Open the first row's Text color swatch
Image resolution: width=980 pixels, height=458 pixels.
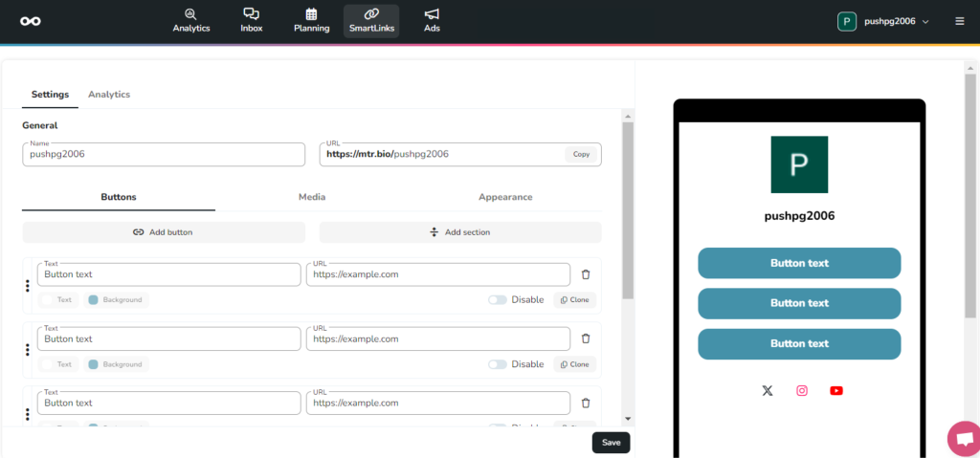point(58,300)
